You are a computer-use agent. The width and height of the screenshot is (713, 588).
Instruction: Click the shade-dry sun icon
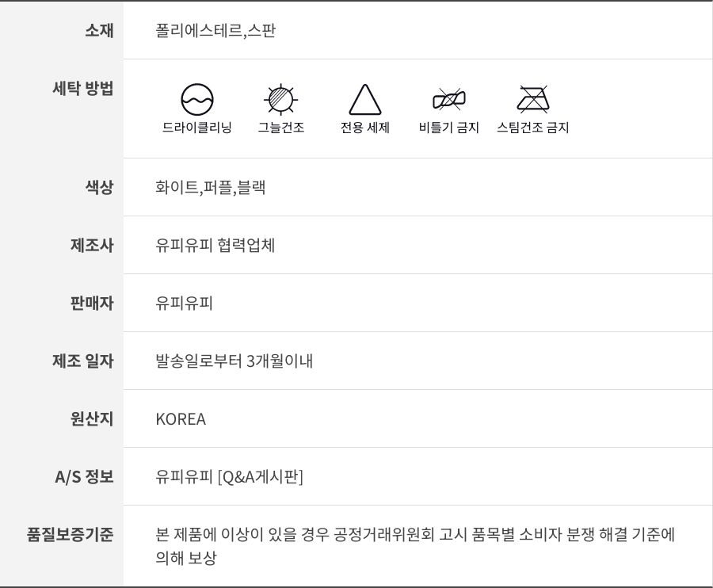280,100
